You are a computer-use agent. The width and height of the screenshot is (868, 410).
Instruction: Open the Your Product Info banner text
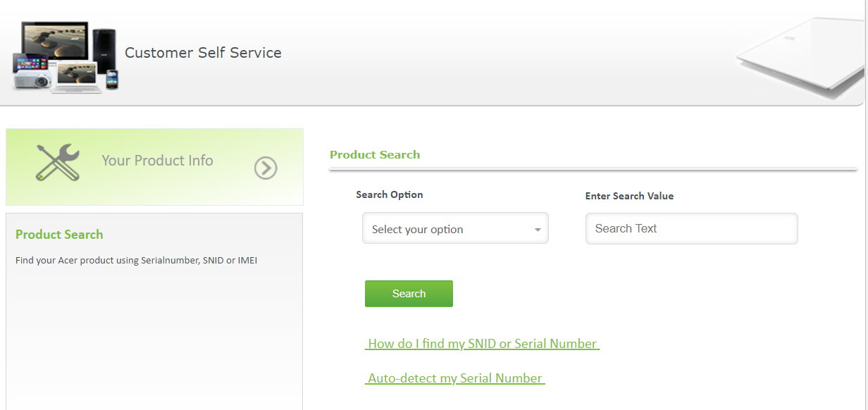(157, 161)
